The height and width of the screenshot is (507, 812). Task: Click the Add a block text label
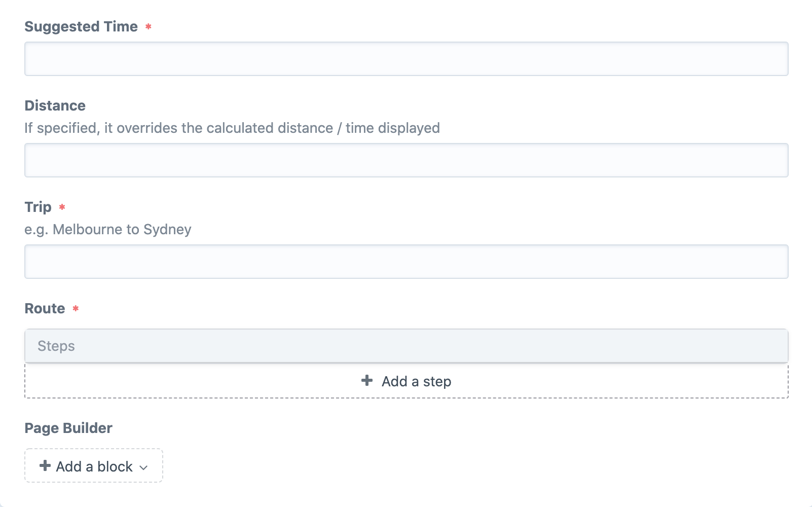coord(94,466)
